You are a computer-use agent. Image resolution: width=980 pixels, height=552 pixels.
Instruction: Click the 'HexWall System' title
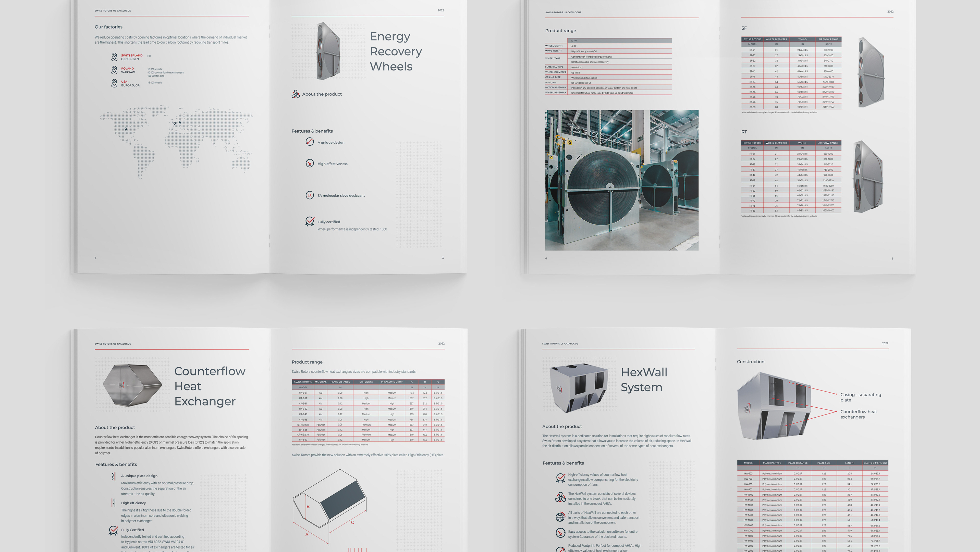(x=644, y=379)
